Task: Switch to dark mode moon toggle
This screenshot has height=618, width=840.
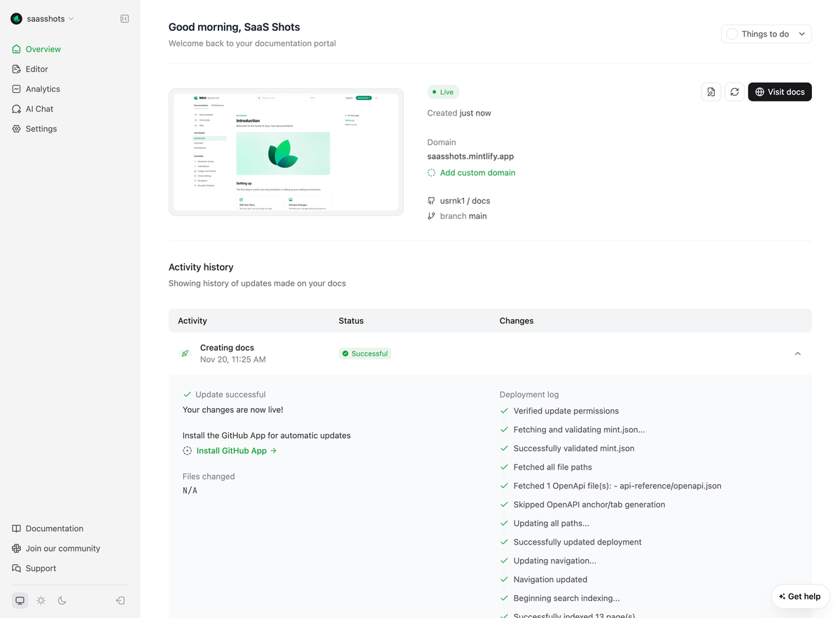Action: click(x=62, y=601)
